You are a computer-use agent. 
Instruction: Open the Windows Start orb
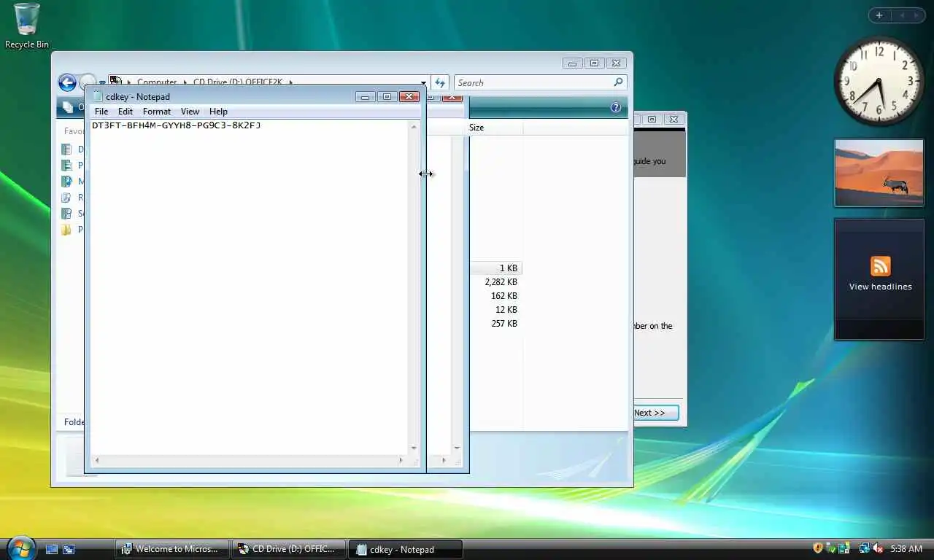coord(20,548)
